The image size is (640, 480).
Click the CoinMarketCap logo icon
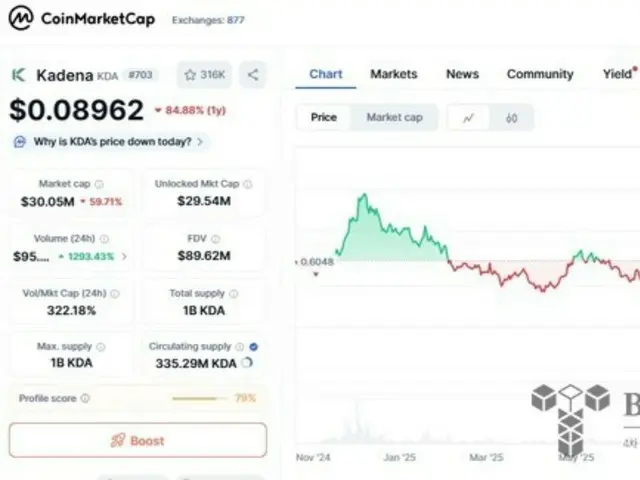(x=20, y=17)
